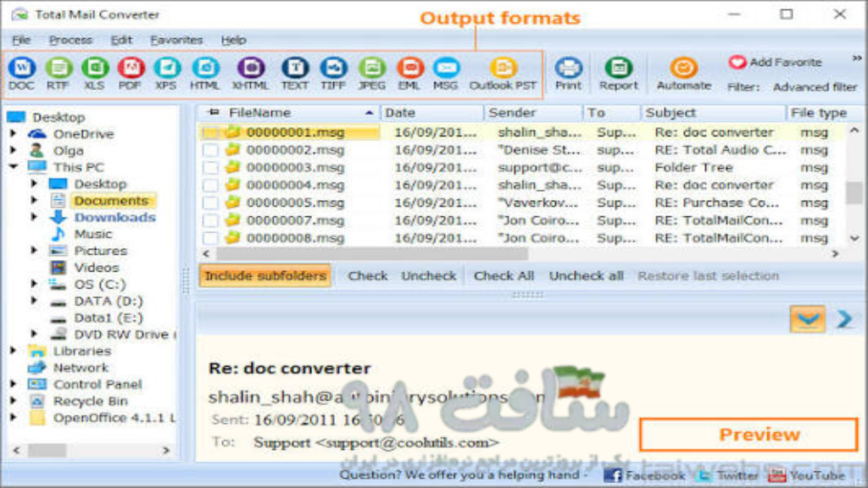
Task: Check the box for 00000004.msg
Action: point(210,186)
